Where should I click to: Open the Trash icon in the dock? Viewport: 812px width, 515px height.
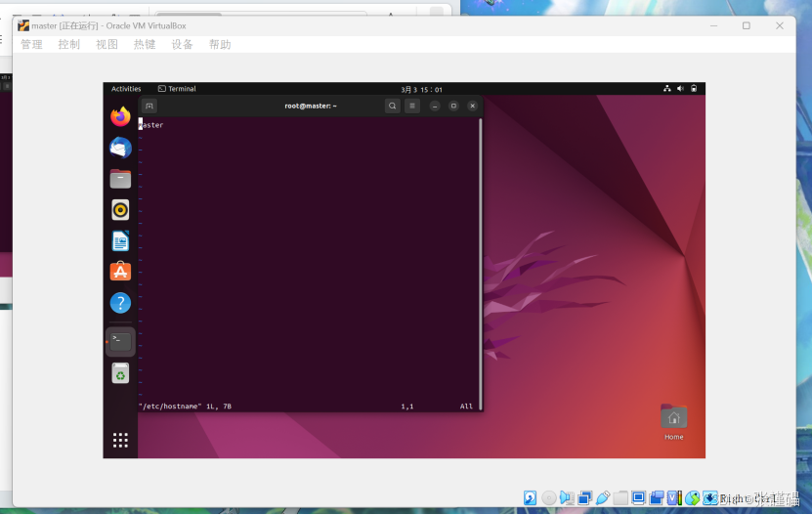coord(120,373)
